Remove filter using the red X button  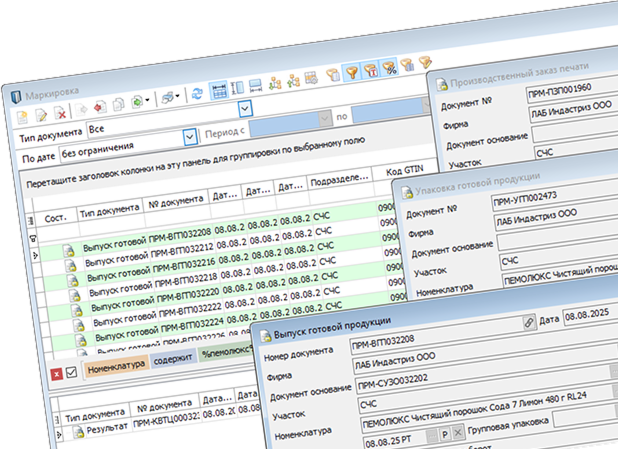57,374
